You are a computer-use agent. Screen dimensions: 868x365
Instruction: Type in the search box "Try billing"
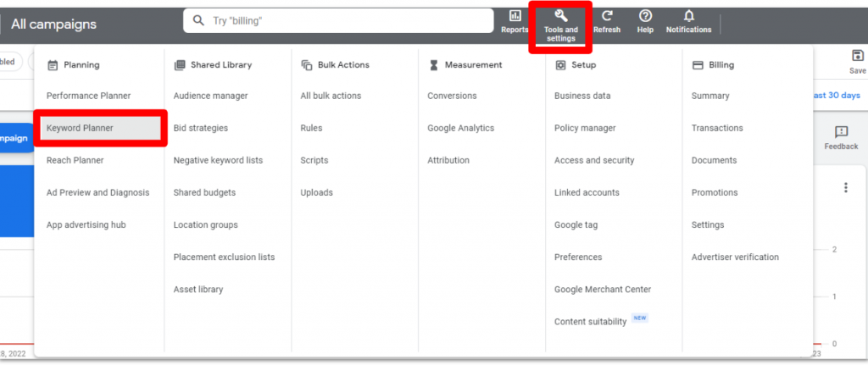[x=339, y=20]
